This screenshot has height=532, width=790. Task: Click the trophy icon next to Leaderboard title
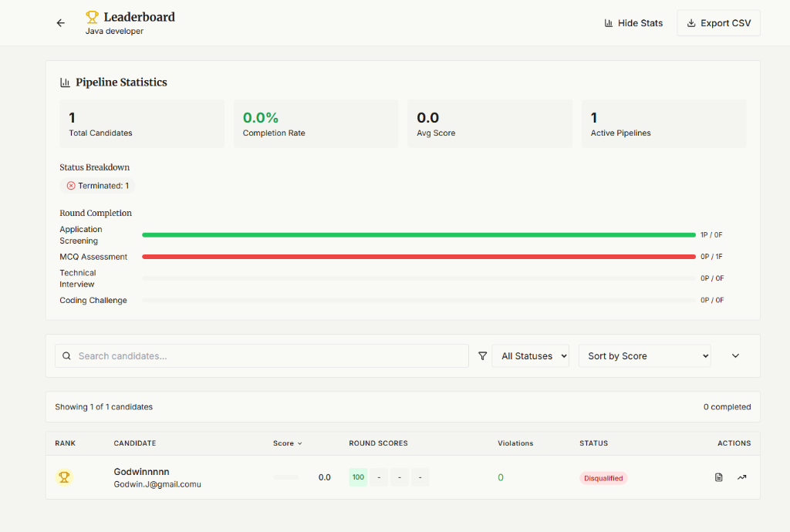(x=92, y=15)
